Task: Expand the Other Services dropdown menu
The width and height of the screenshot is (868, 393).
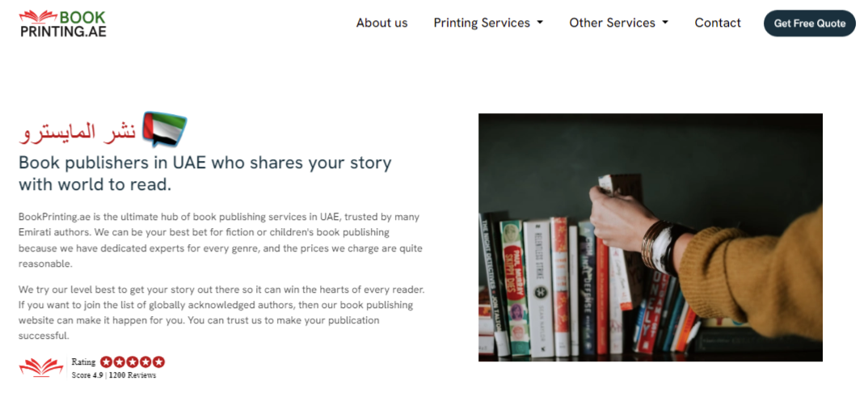Action: click(x=618, y=23)
